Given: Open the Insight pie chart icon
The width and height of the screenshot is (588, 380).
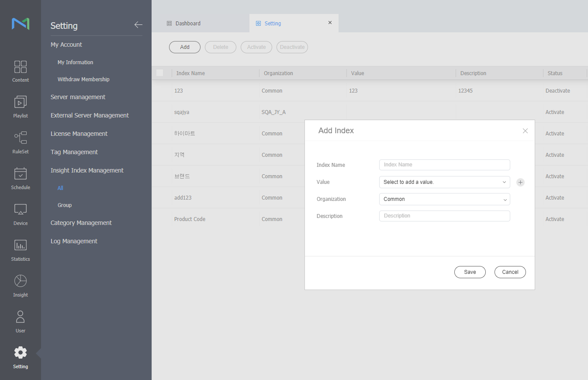Looking at the screenshot, I should pos(21,281).
